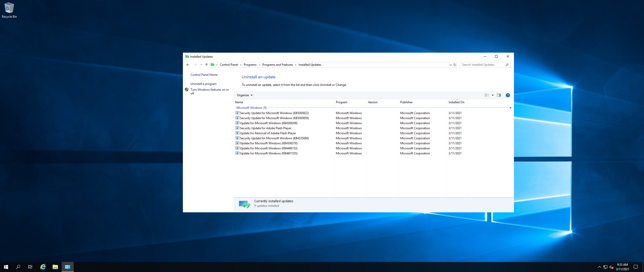Open Turn Windows features on or off
The width and height of the screenshot is (644, 272).
point(210,91)
